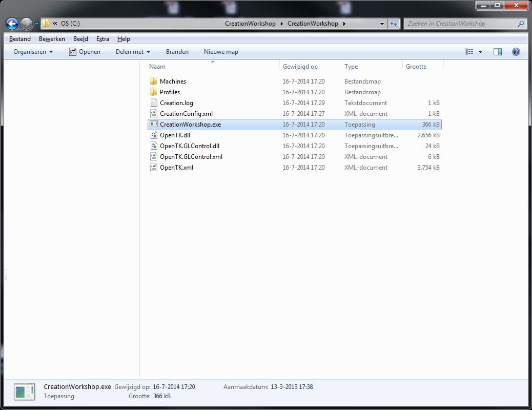Expand hidden path chevrons before OS (C:)
The height and width of the screenshot is (410, 532).
pyautogui.click(x=55, y=24)
